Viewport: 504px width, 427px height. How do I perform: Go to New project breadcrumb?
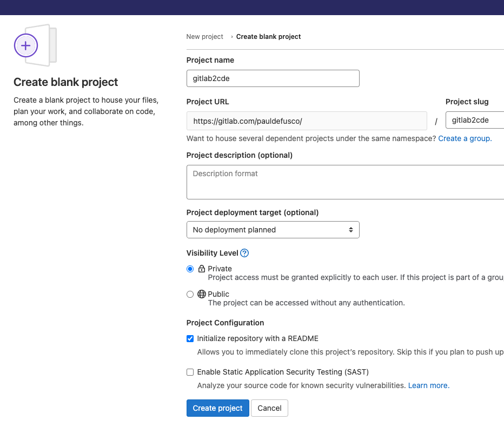pos(204,37)
